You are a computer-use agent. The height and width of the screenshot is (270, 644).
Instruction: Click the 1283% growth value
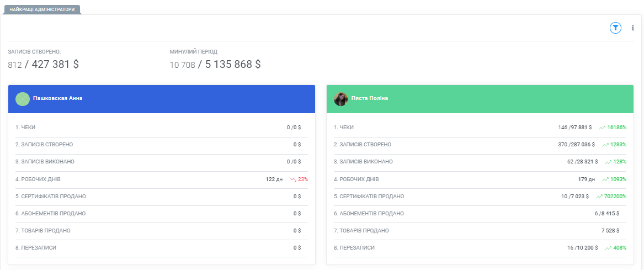[x=619, y=145]
